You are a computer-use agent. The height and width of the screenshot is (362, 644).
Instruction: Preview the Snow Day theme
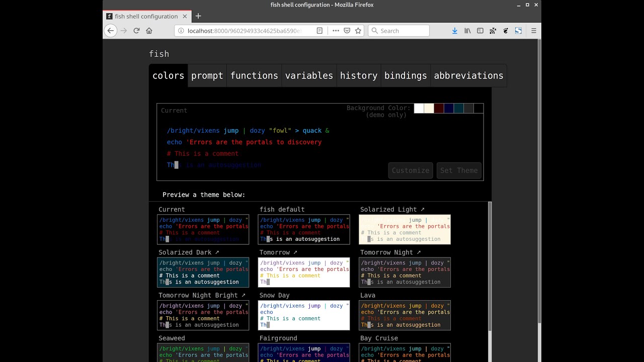point(304,315)
